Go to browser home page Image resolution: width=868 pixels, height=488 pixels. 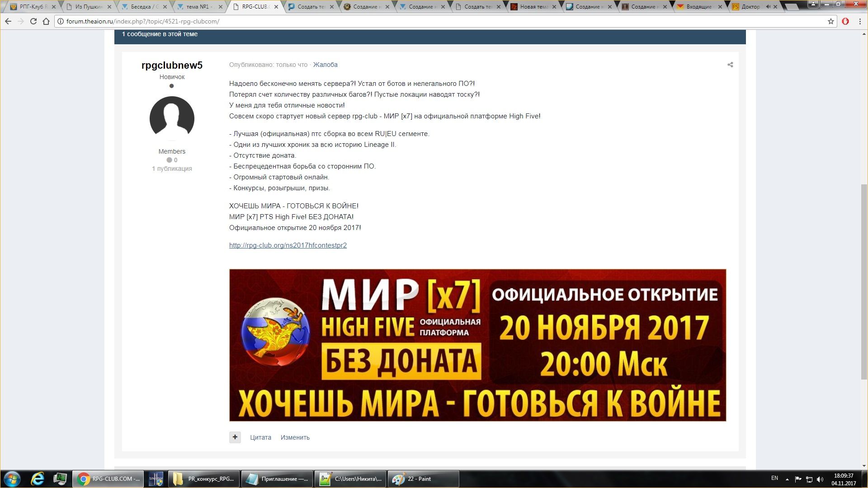click(46, 21)
